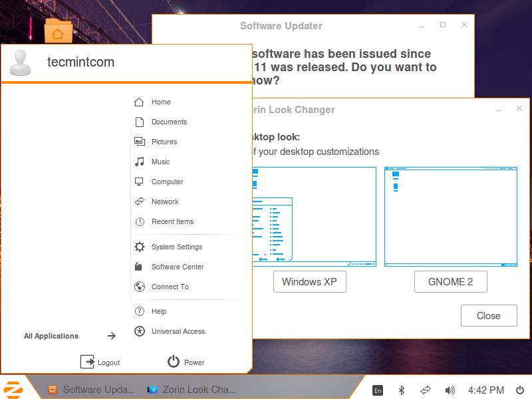
Task: Click the tecmintcom user avatar
Action: pos(21,63)
